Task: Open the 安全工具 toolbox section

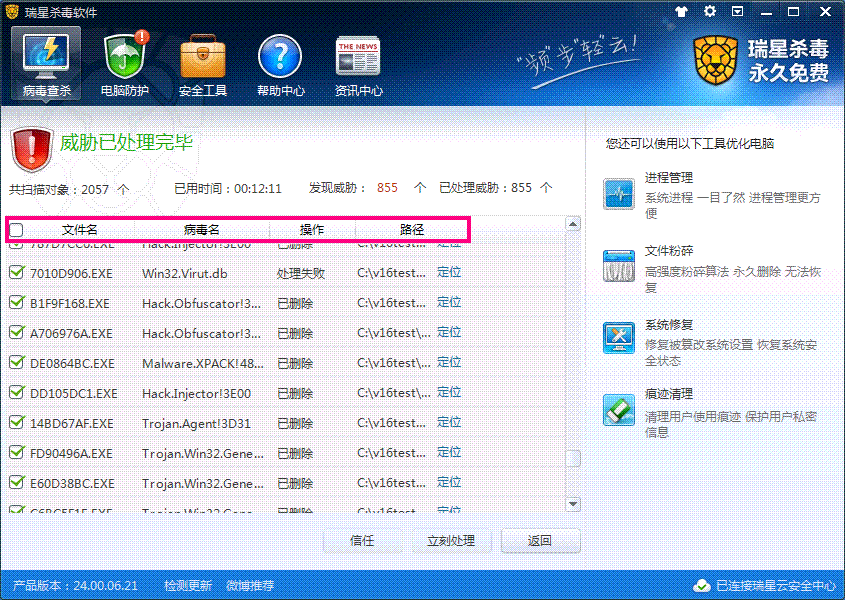Action: pyautogui.click(x=203, y=64)
